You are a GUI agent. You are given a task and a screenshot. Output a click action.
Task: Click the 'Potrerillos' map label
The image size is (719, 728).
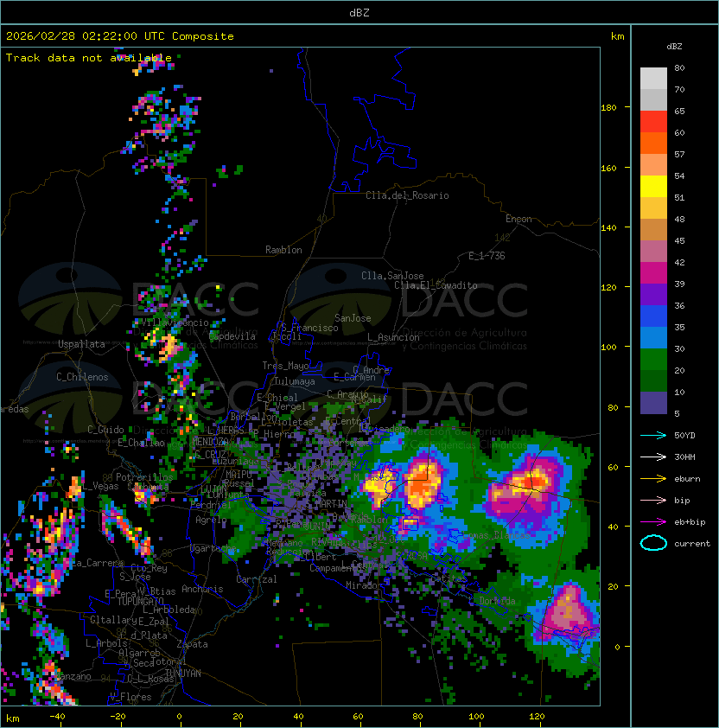coord(144,477)
